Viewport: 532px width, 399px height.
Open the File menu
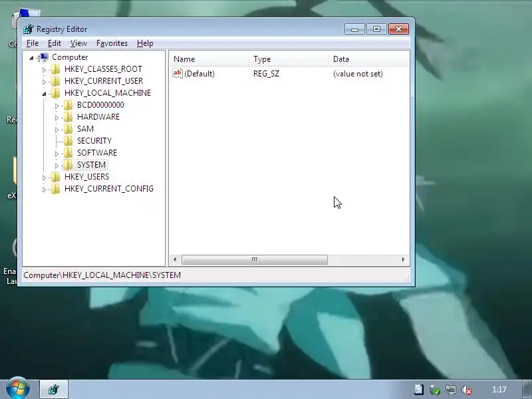33,43
